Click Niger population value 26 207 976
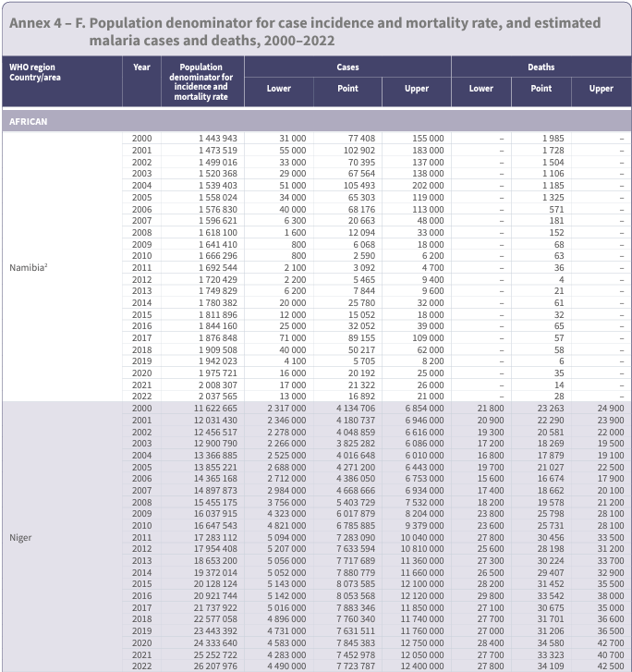The image size is (632, 672). pos(215,666)
